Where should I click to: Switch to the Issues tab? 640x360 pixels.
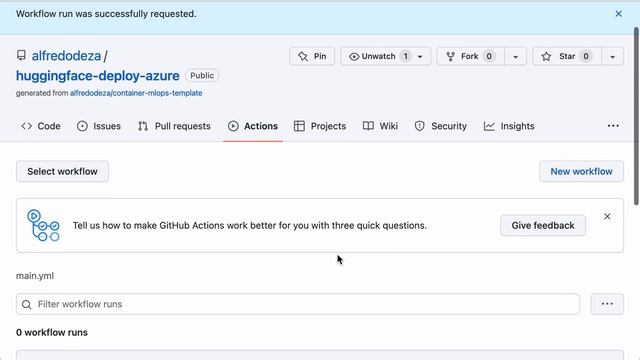[x=99, y=126]
